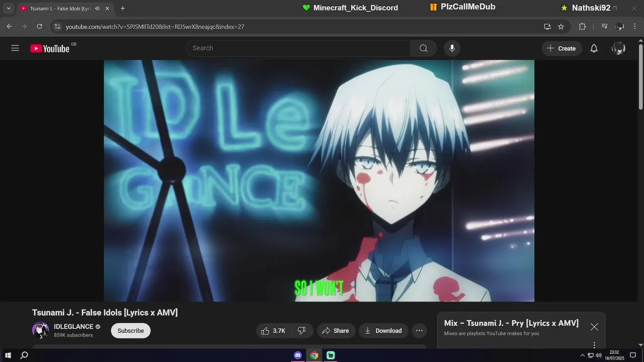Open the IDLEGLANCE channel avatar
The height and width of the screenshot is (362, 644).
[41, 330]
